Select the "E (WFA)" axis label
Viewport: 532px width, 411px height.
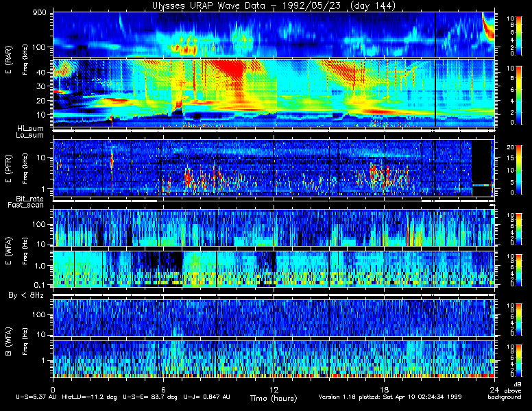tap(8, 251)
